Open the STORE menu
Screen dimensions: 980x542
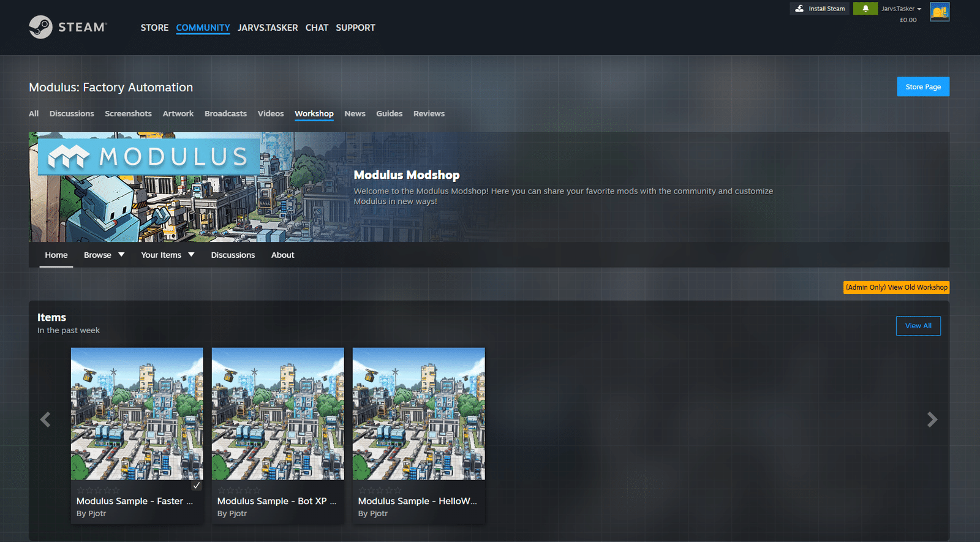point(154,28)
